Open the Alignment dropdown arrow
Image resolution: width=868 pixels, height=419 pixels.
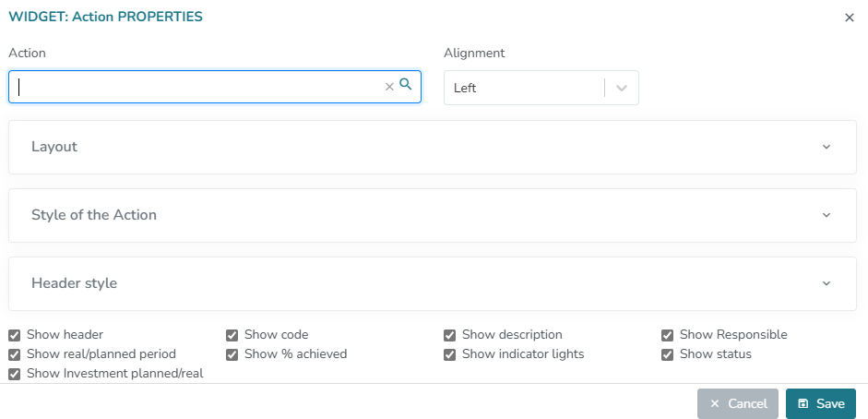tap(622, 89)
